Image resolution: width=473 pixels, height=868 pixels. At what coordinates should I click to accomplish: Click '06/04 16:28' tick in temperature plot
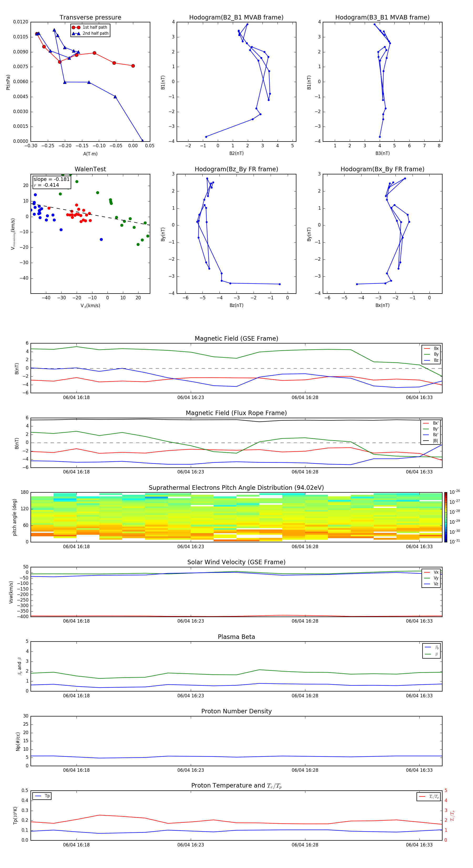(x=305, y=845)
